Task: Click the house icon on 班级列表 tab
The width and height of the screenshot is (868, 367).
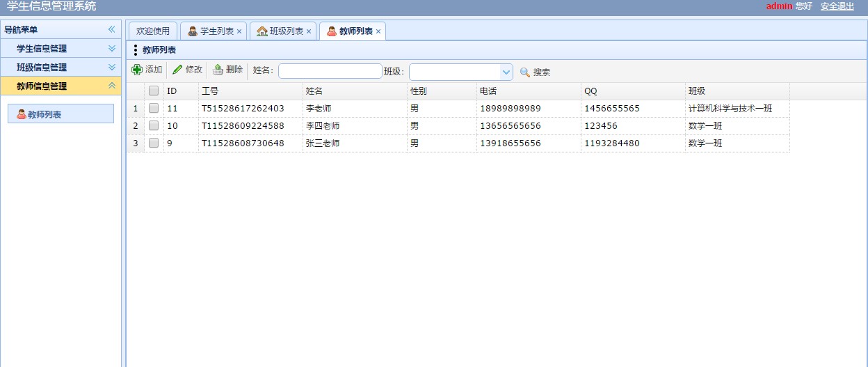Action: pyautogui.click(x=262, y=31)
